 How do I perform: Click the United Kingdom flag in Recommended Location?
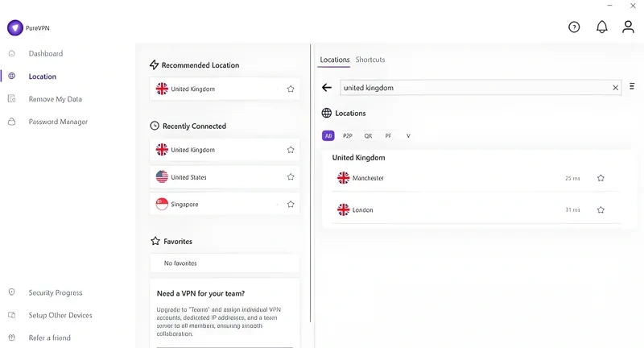162,89
